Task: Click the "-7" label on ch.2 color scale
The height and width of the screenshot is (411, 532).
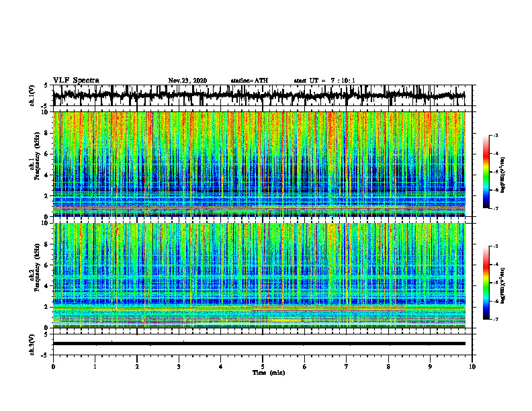Action: (x=496, y=319)
